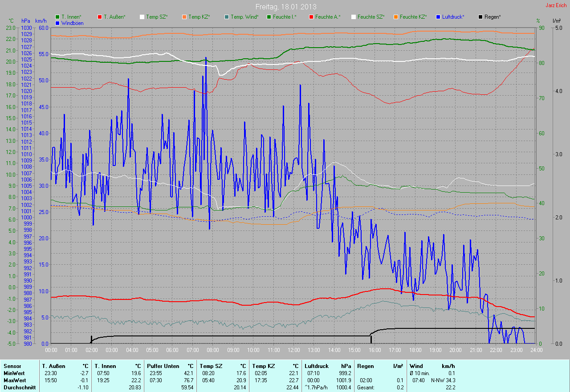The height and width of the screenshot is (392, 570).
Task: Select the 'Regen*' legend label
Action: point(493,17)
